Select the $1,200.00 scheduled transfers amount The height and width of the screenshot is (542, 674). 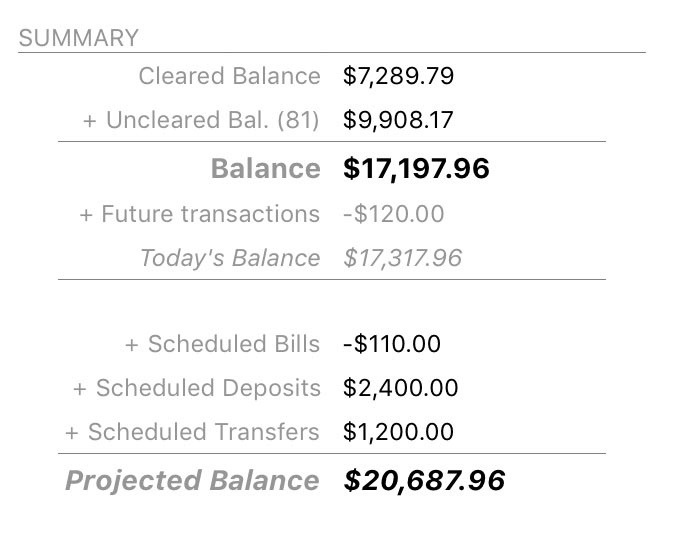pyautogui.click(x=398, y=432)
